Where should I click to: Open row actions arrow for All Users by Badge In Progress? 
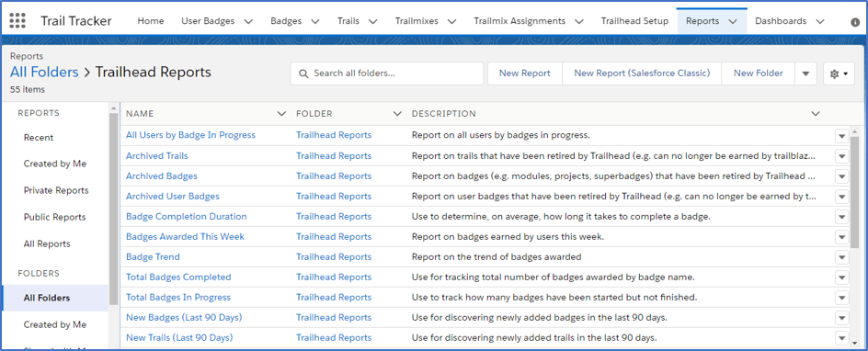tap(842, 136)
